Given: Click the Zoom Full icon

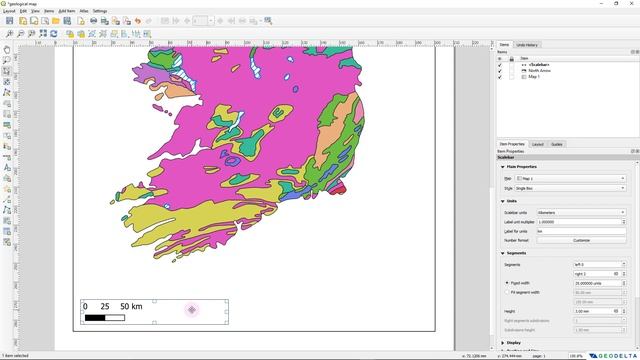Looking at the screenshot, I should click(x=42, y=33).
